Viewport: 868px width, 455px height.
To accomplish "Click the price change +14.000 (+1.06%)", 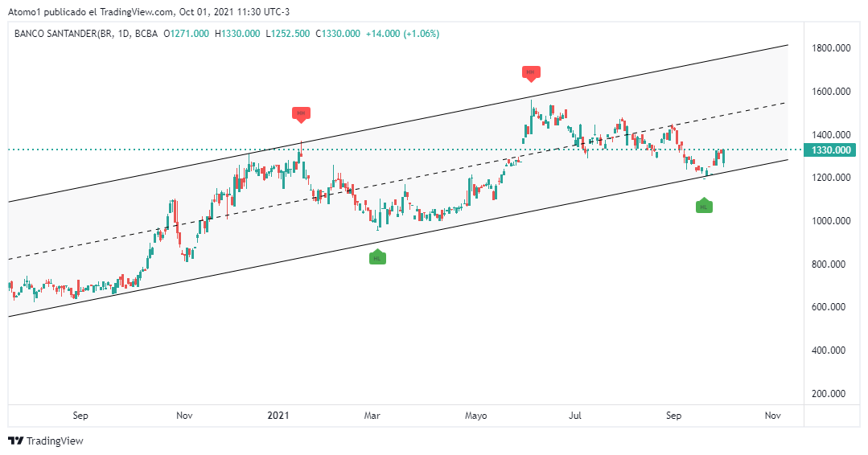I will (x=402, y=33).
